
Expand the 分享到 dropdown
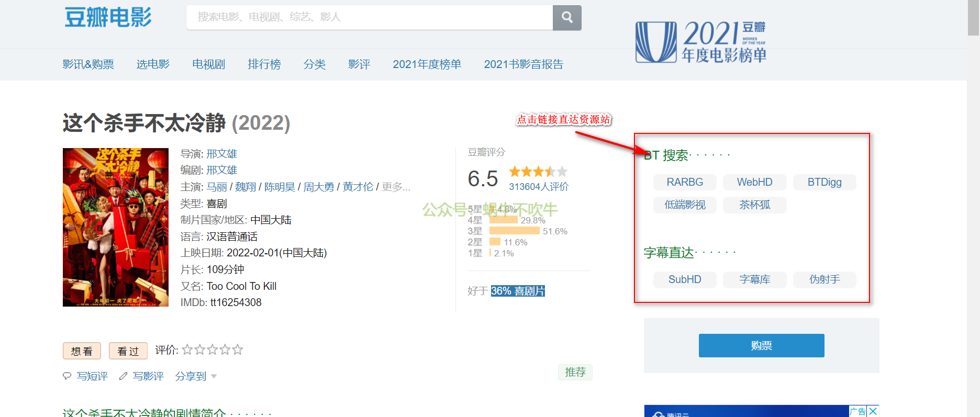[196, 376]
